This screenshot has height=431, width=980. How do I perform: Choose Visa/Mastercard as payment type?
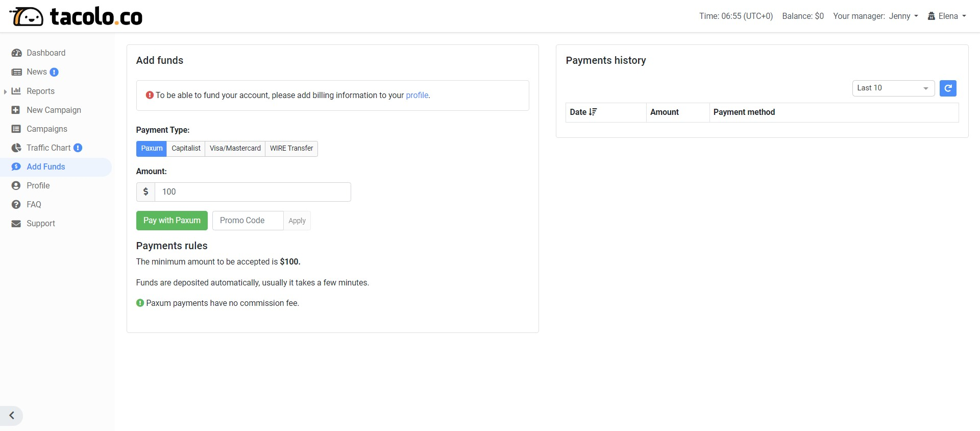[235, 149]
